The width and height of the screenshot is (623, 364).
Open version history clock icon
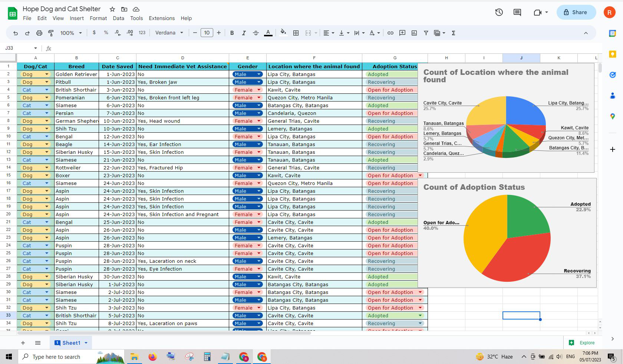pos(499,12)
